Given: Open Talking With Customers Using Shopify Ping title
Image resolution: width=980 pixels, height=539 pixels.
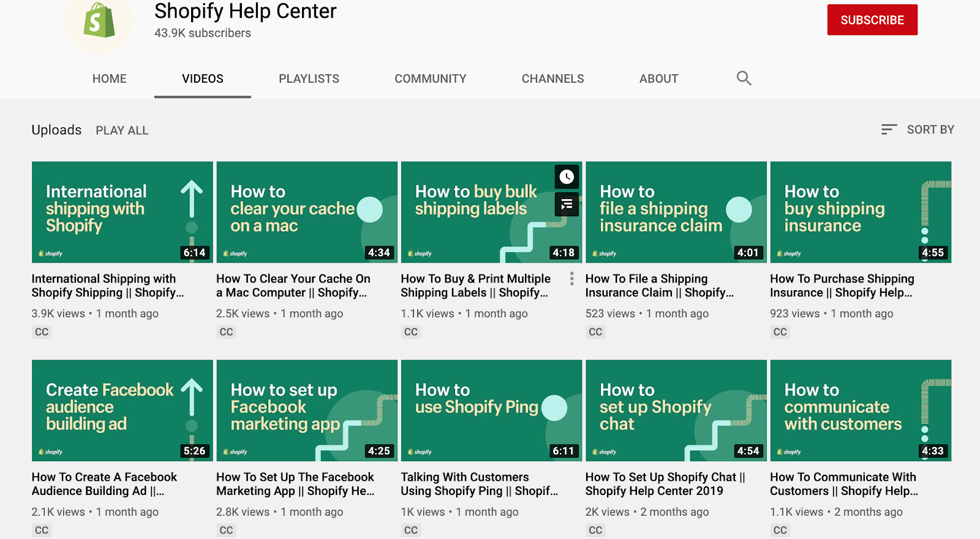Looking at the screenshot, I should 480,484.
